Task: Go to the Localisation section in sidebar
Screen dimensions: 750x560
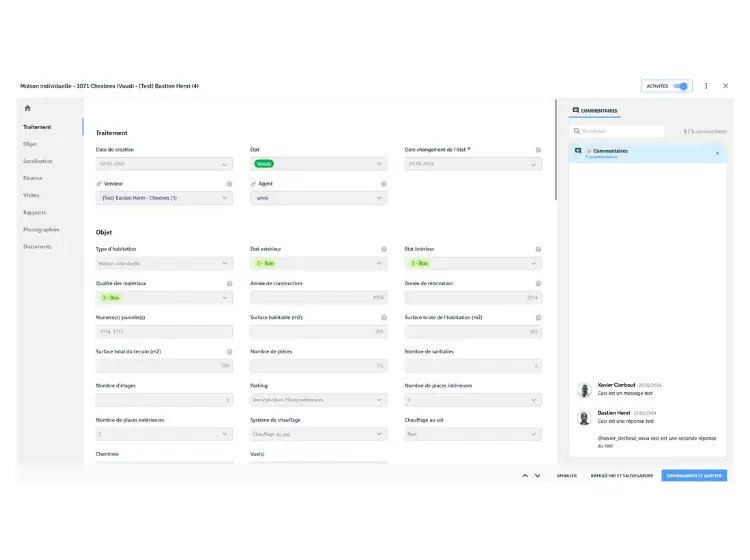Action: click(x=38, y=161)
